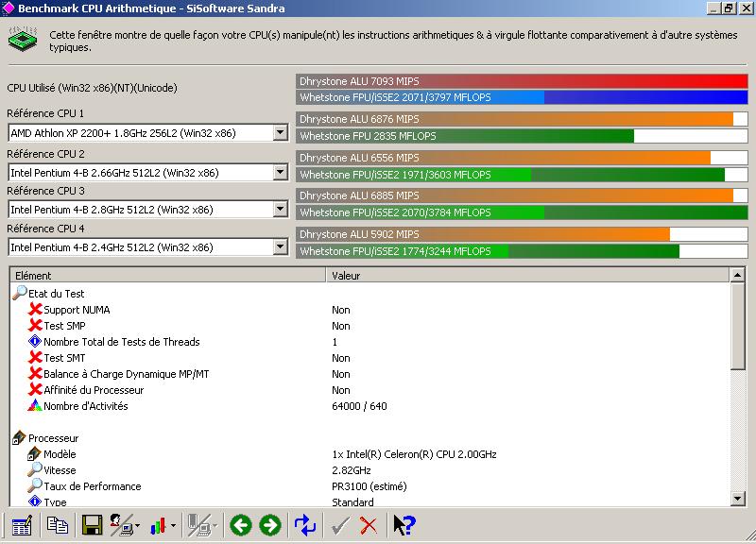
Task: Click the green back arrow button
Action: (x=241, y=525)
